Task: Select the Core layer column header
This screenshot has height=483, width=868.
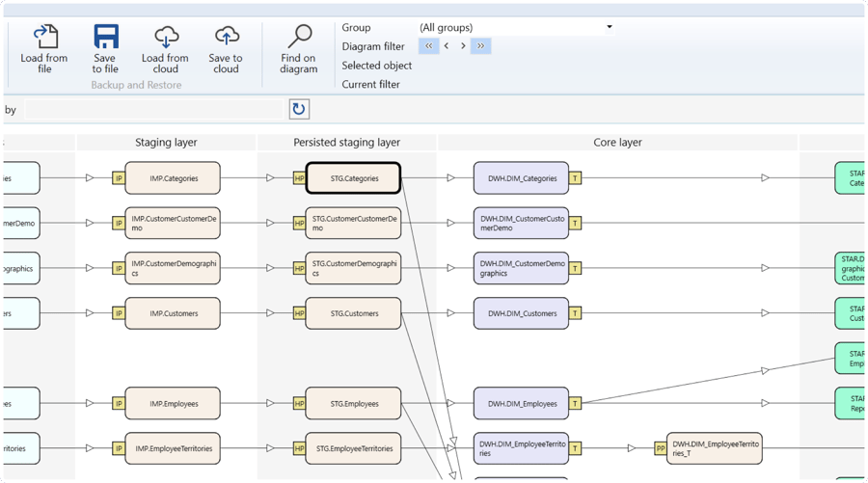Action: tap(617, 142)
